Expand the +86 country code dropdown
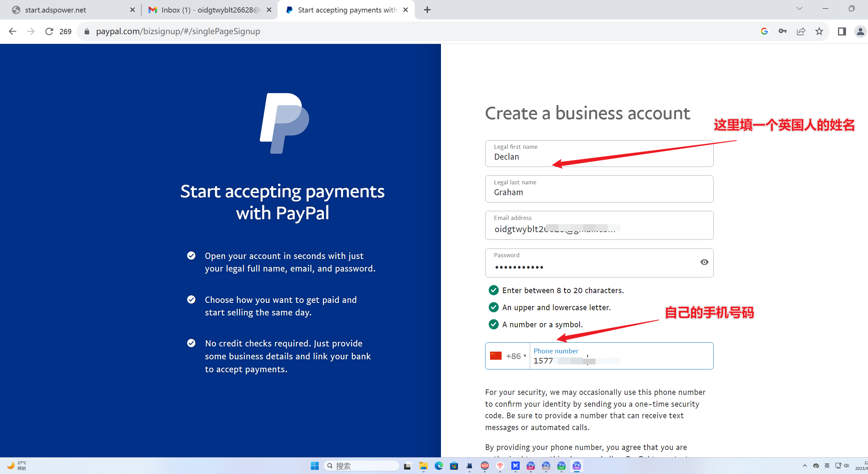868x474 pixels. pyautogui.click(x=508, y=356)
